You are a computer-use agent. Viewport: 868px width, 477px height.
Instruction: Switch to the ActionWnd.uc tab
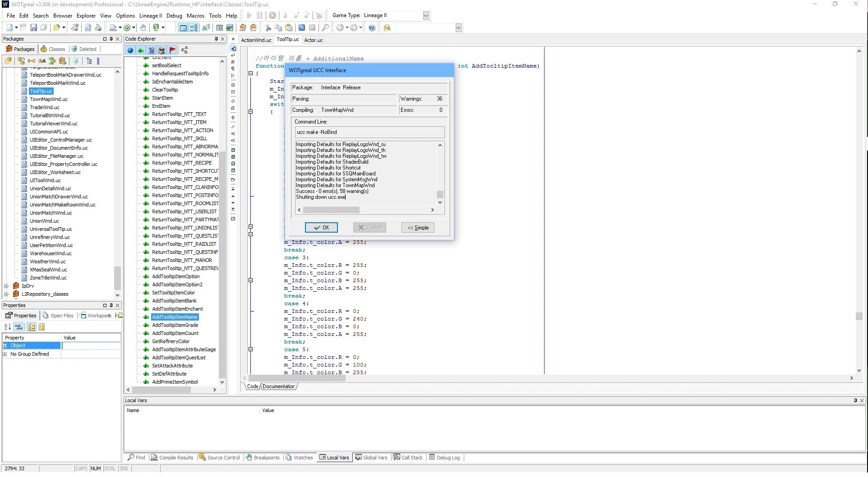point(256,40)
